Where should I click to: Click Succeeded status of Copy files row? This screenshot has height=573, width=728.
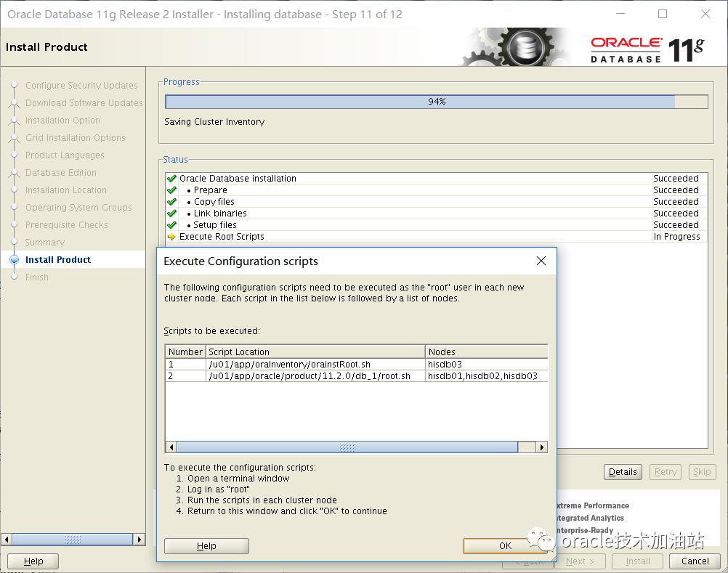point(676,201)
